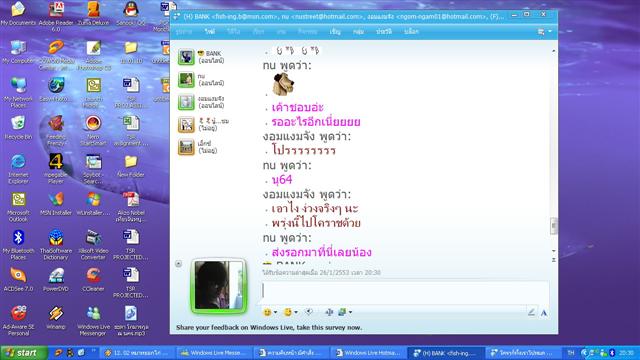Click the TH language indicator
The image size is (640, 360).
571,353
